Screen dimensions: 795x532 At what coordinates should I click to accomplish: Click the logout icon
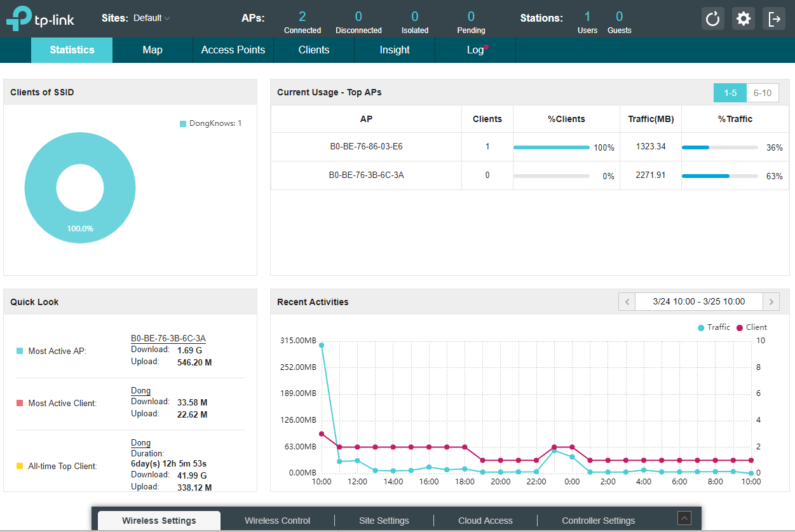pos(774,19)
